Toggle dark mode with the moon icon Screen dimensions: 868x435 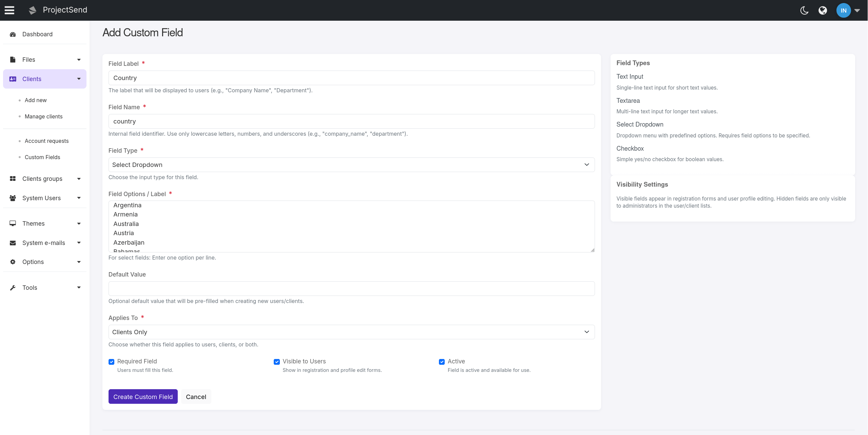point(804,10)
